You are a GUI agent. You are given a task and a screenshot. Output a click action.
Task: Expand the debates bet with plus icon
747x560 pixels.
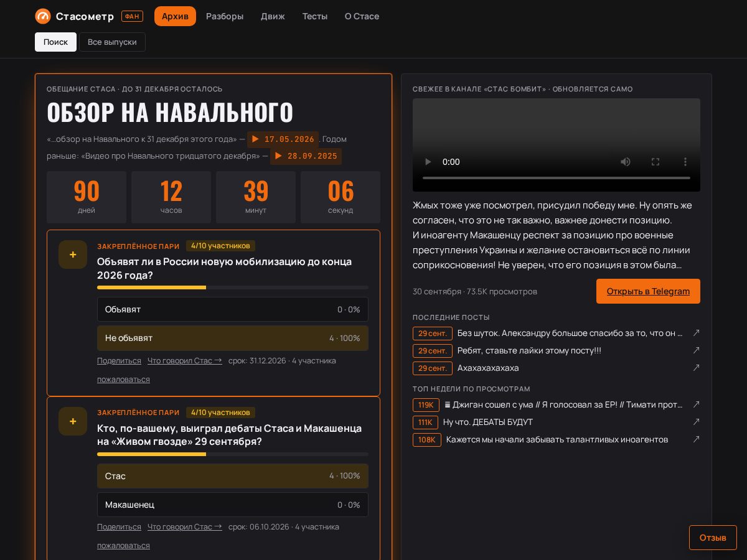73,421
